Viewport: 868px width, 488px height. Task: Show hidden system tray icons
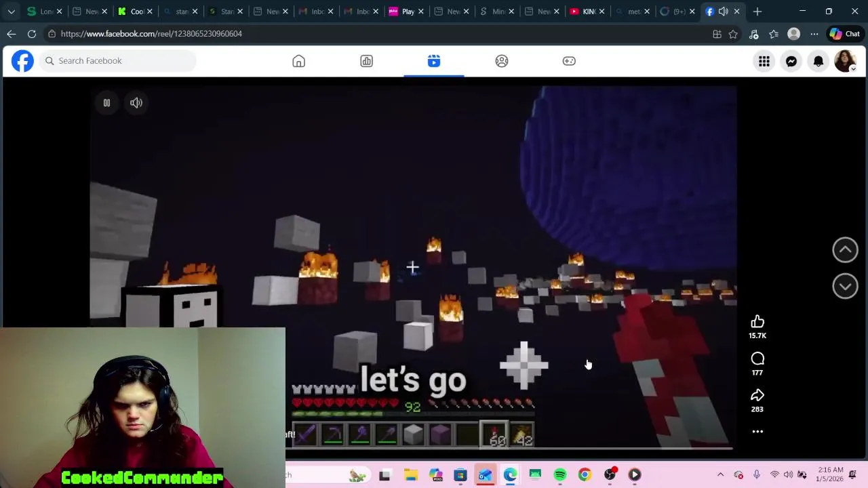pos(720,475)
